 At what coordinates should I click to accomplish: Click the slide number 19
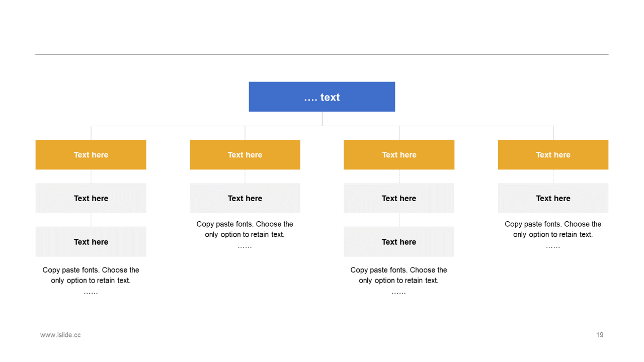click(600, 335)
